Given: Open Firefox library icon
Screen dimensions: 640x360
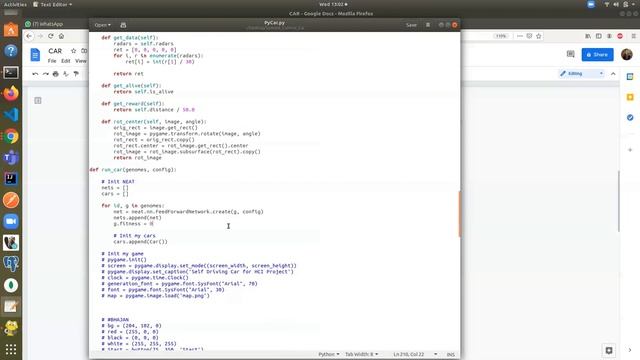Looking at the screenshot, I should coord(588,36).
